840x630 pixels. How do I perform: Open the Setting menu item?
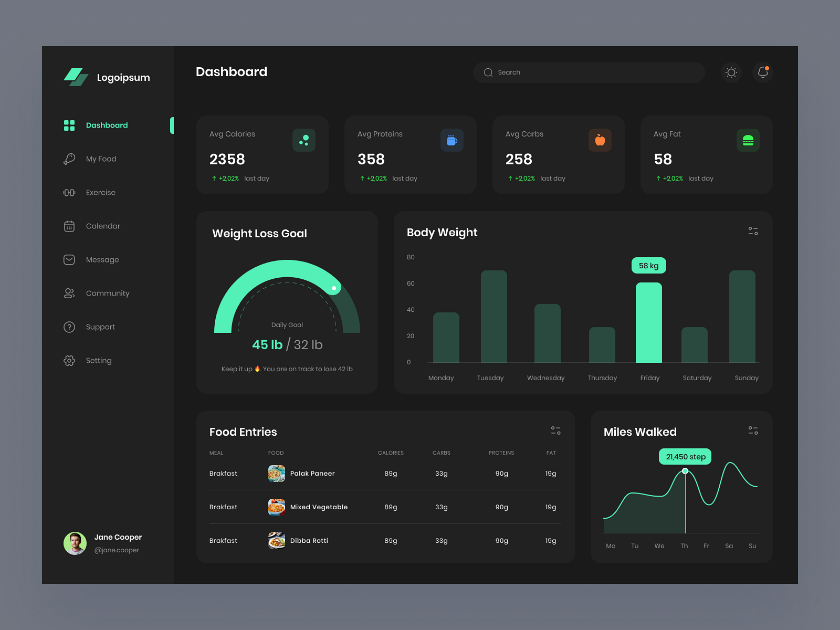[69, 360]
